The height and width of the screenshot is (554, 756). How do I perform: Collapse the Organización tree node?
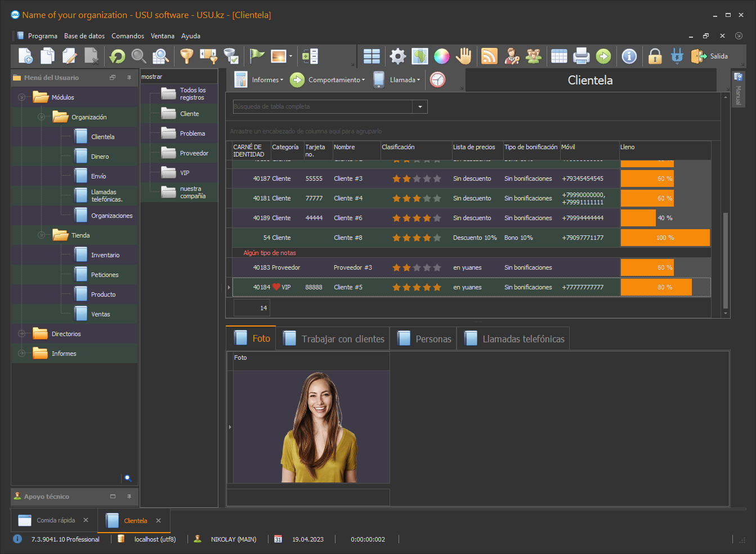[x=41, y=117]
